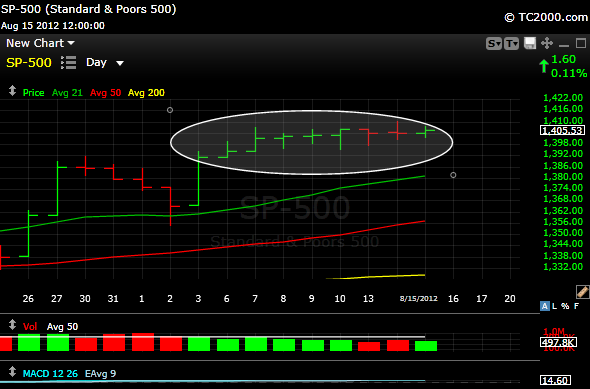Click the yellow SP-500 symbol name

pos(29,62)
